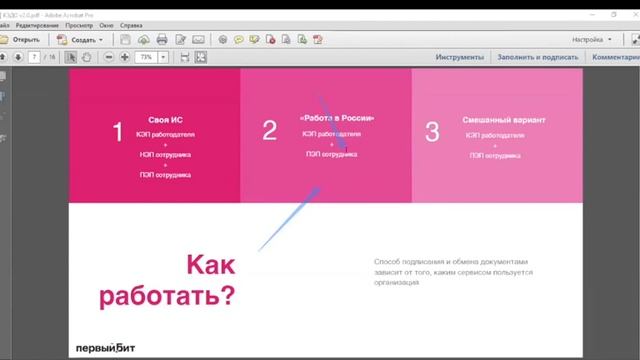
Task: Go to previous page arrow
Action: tap(3, 57)
